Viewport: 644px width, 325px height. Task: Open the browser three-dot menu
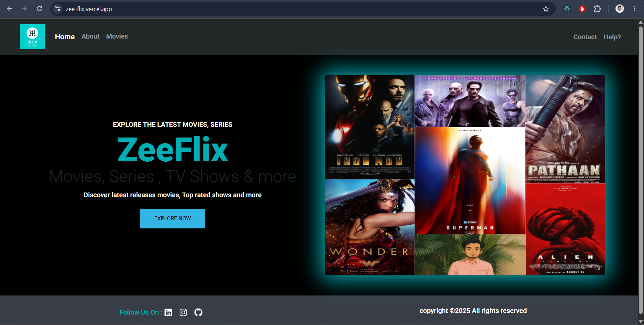tap(635, 9)
